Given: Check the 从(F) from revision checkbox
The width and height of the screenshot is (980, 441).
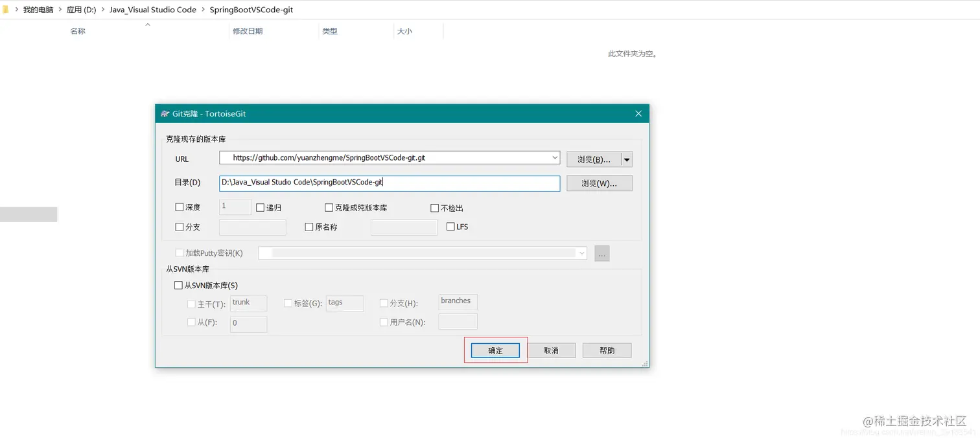Looking at the screenshot, I should coord(191,322).
